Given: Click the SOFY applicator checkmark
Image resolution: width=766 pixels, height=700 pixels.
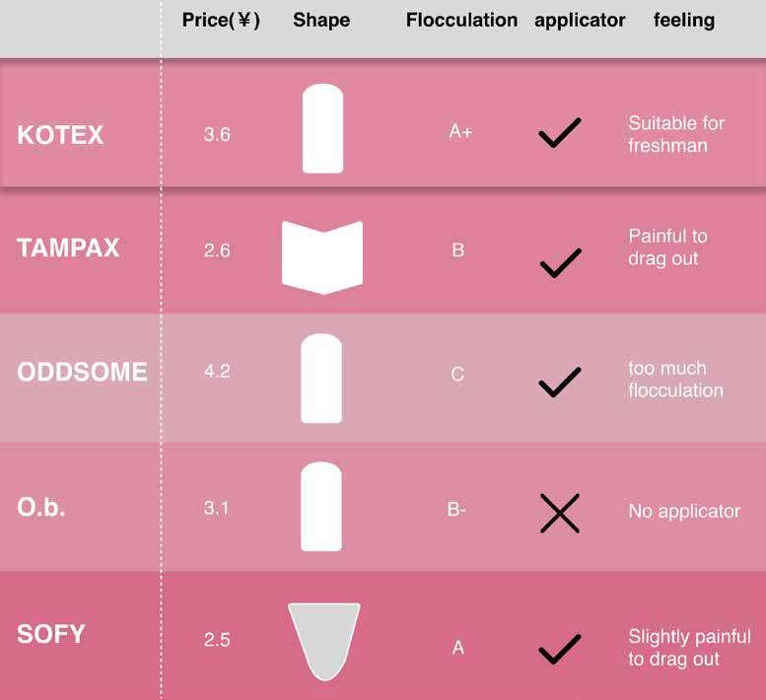Looking at the screenshot, I should point(560,650).
